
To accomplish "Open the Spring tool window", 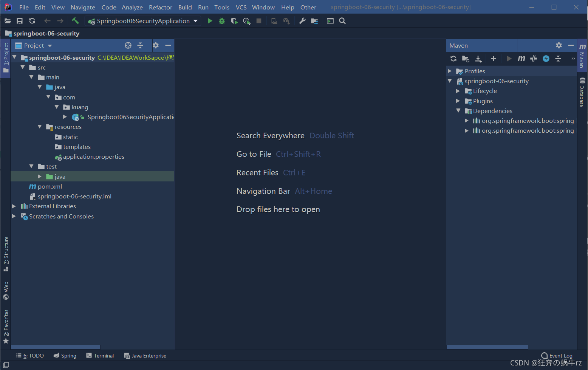I will click(65, 356).
